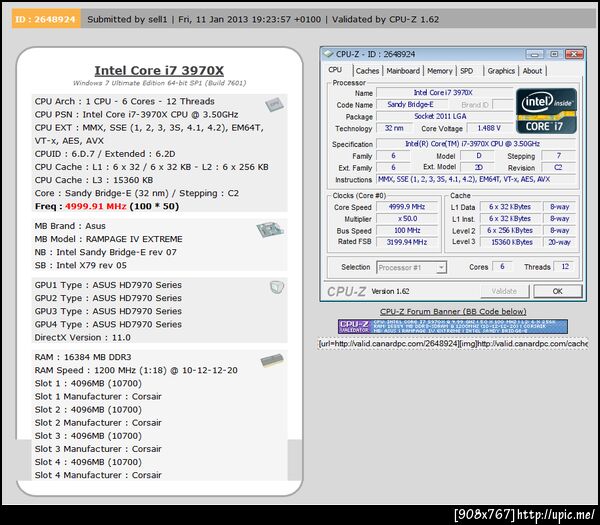Click the Intel Core i7 inside logo

click(x=546, y=111)
